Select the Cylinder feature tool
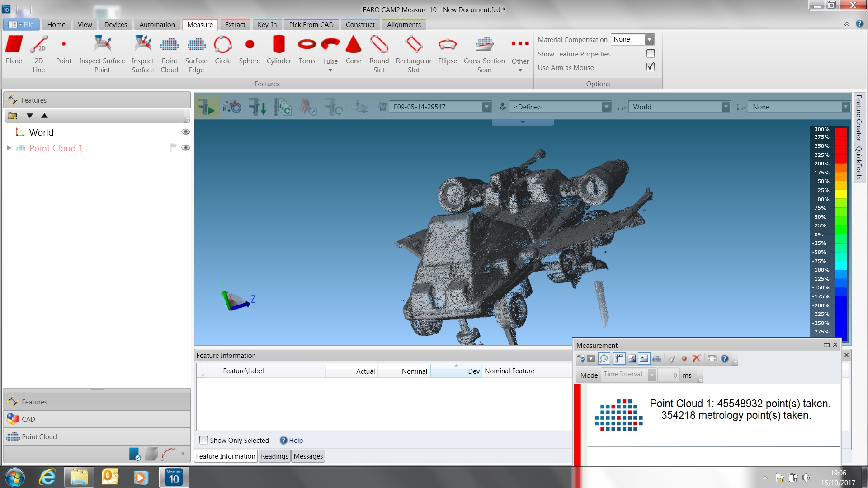Viewport: 868px width, 488px height. (x=279, y=50)
